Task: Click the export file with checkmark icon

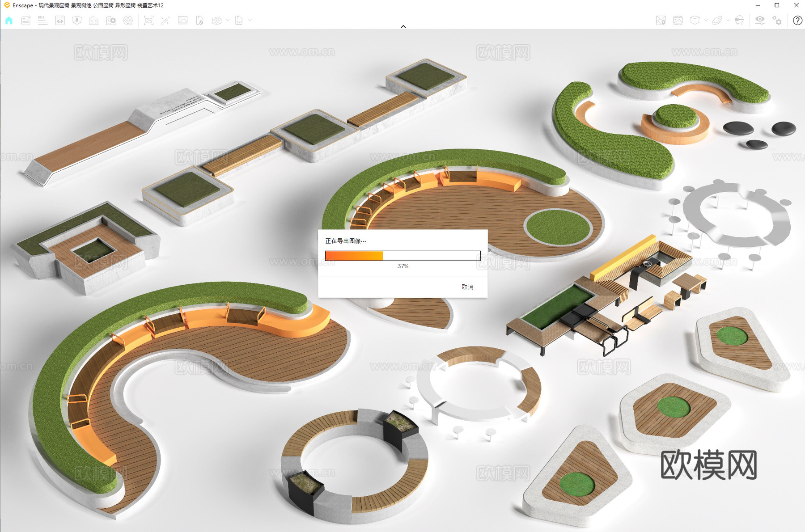Action: 200,20
